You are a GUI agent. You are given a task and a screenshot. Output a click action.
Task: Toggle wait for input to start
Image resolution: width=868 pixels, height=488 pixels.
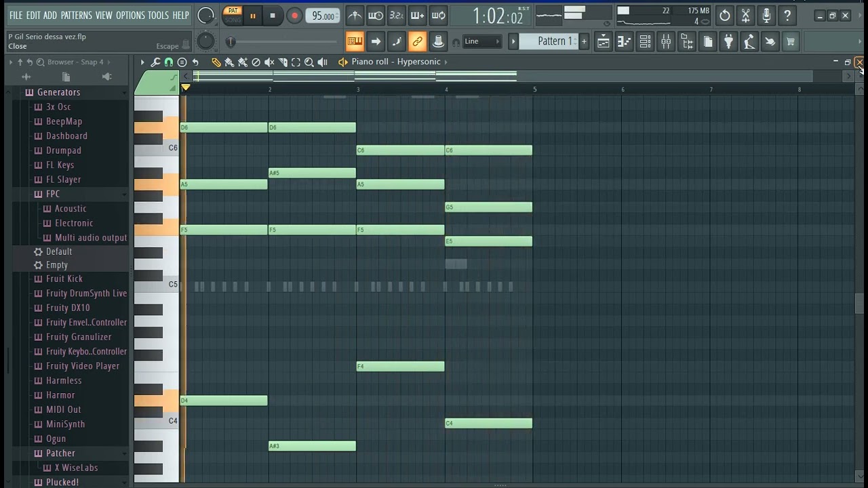pos(375,16)
